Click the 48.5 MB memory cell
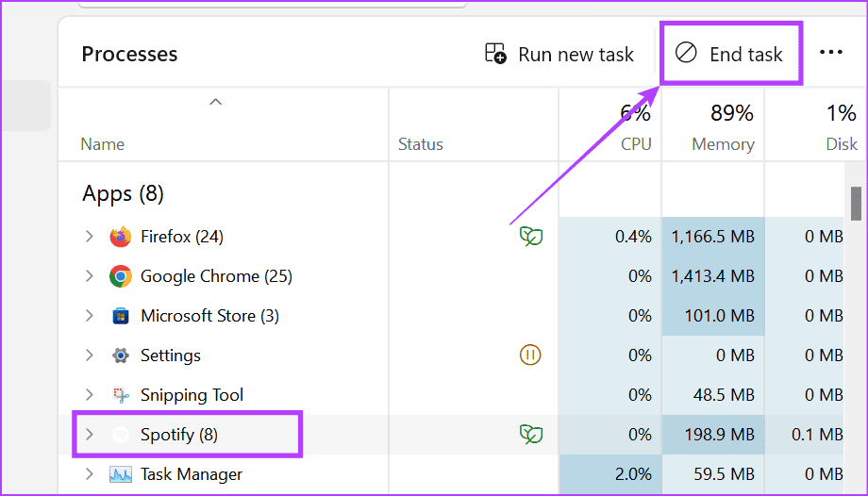The image size is (868, 496). (713, 395)
